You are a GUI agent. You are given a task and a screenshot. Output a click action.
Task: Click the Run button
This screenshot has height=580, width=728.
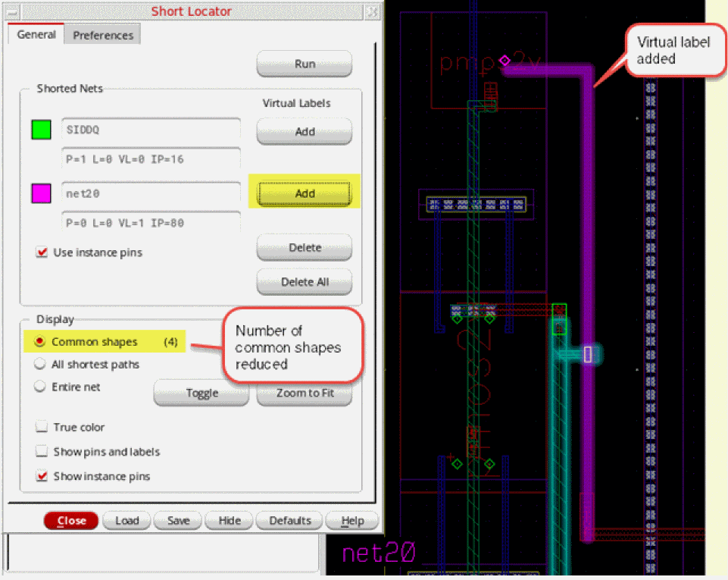[x=305, y=64]
